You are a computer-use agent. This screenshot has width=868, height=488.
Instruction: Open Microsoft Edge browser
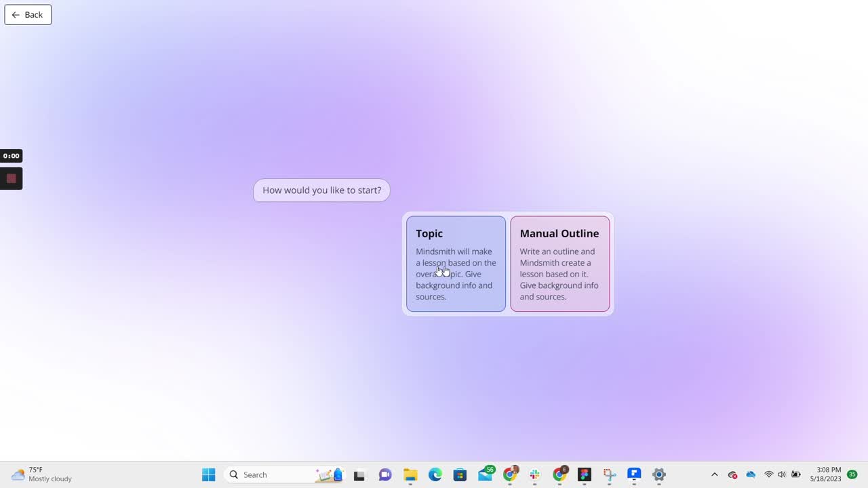click(435, 474)
